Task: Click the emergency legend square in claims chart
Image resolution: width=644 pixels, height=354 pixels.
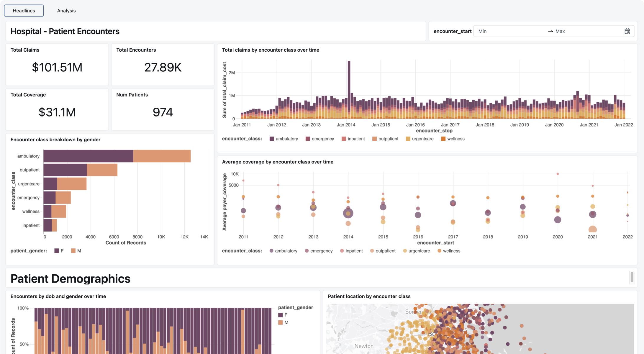Action: pyautogui.click(x=307, y=139)
